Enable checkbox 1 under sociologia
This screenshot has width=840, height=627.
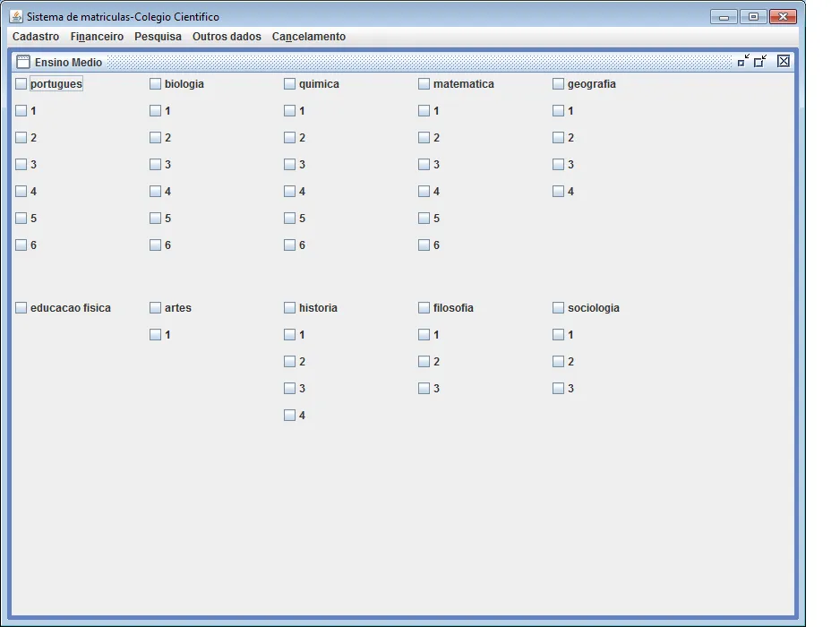tap(558, 334)
